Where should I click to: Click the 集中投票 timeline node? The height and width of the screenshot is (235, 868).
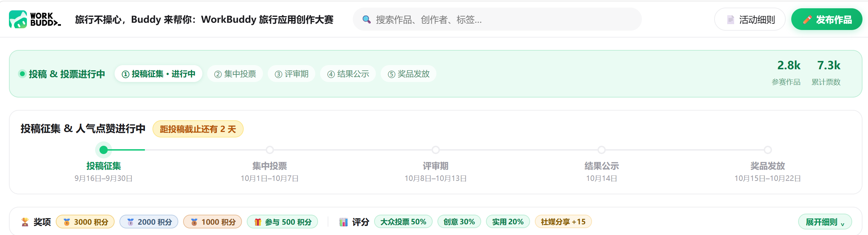point(270,150)
